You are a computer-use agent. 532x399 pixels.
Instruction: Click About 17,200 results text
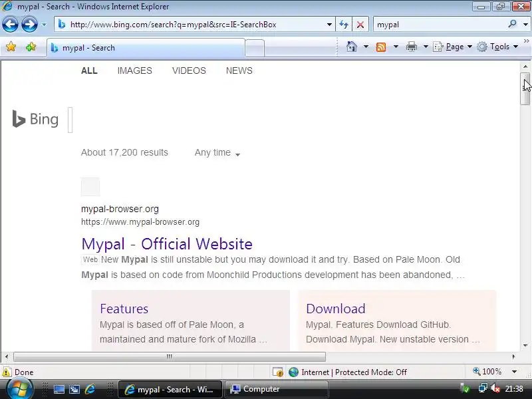(124, 152)
